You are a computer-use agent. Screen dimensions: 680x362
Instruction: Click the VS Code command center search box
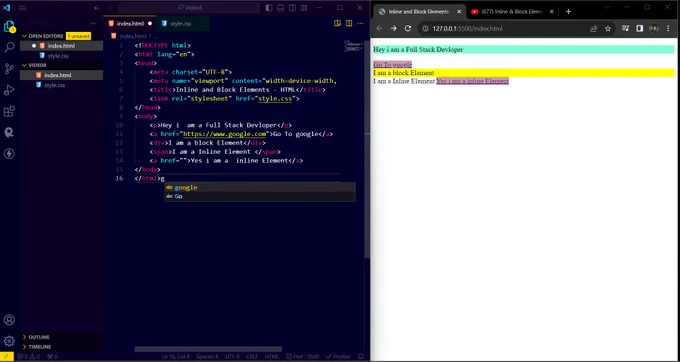click(x=189, y=8)
